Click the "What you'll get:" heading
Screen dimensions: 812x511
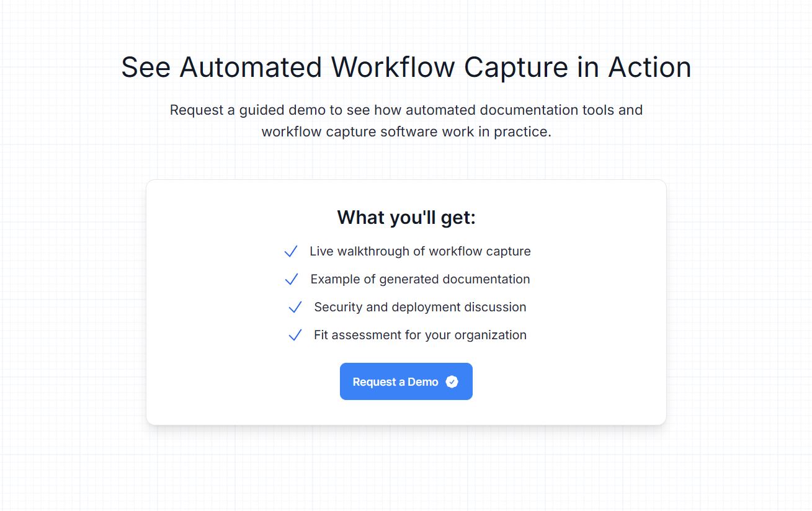(406, 218)
